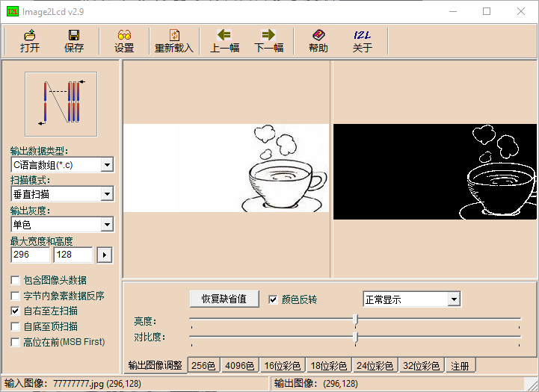This screenshot has height=392, width=539.
Task: Click the 对比度 contrast slider handle
Action: coord(355,337)
